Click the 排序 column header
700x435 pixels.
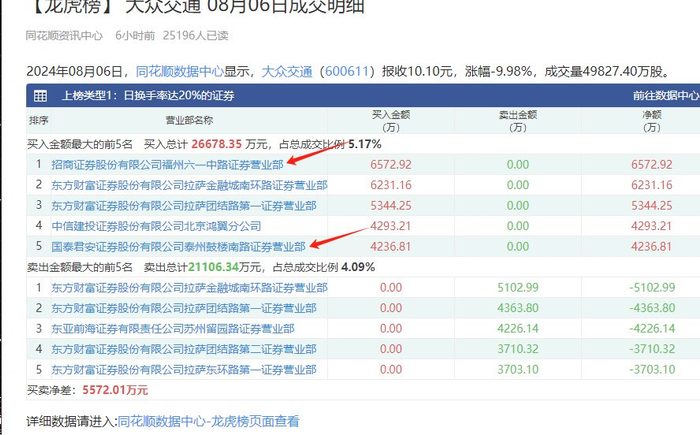[x=38, y=121]
